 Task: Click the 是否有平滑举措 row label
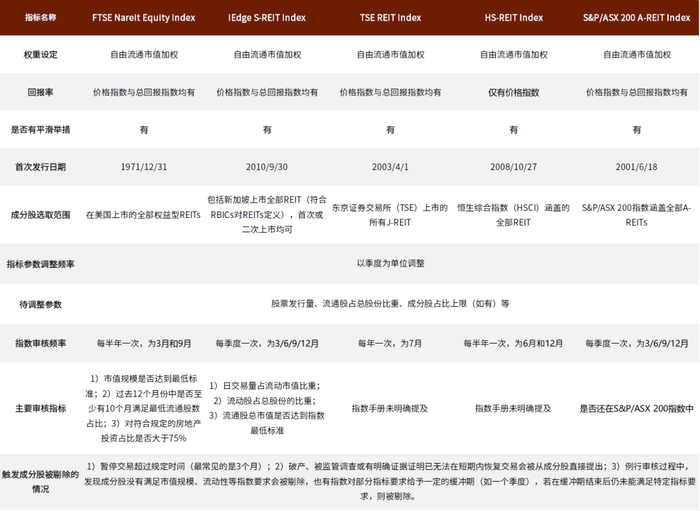[40, 129]
